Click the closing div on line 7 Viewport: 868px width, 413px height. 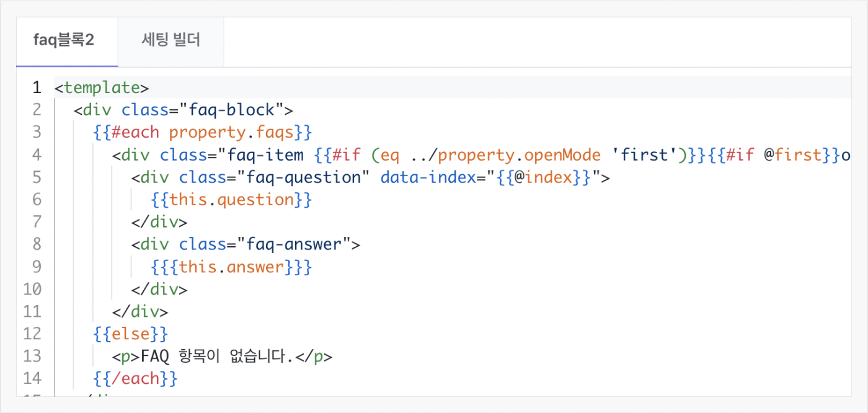159,221
